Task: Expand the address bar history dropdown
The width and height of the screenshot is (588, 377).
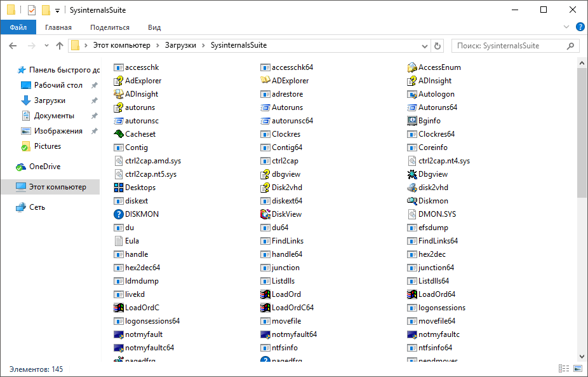Action: coord(425,46)
